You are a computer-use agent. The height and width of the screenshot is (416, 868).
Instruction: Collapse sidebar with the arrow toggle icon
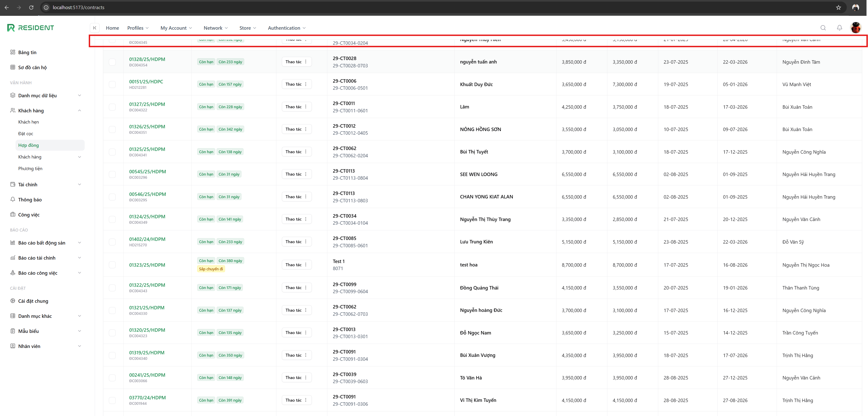click(95, 28)
